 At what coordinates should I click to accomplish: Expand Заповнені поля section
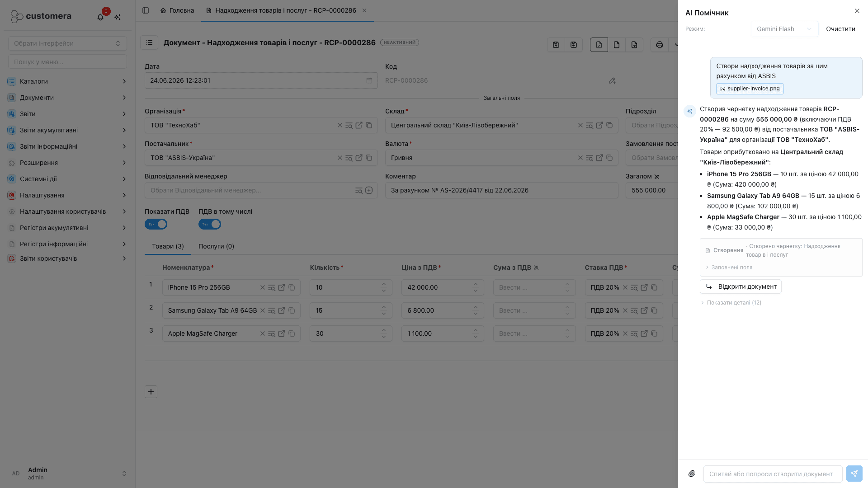click(729, 267)
